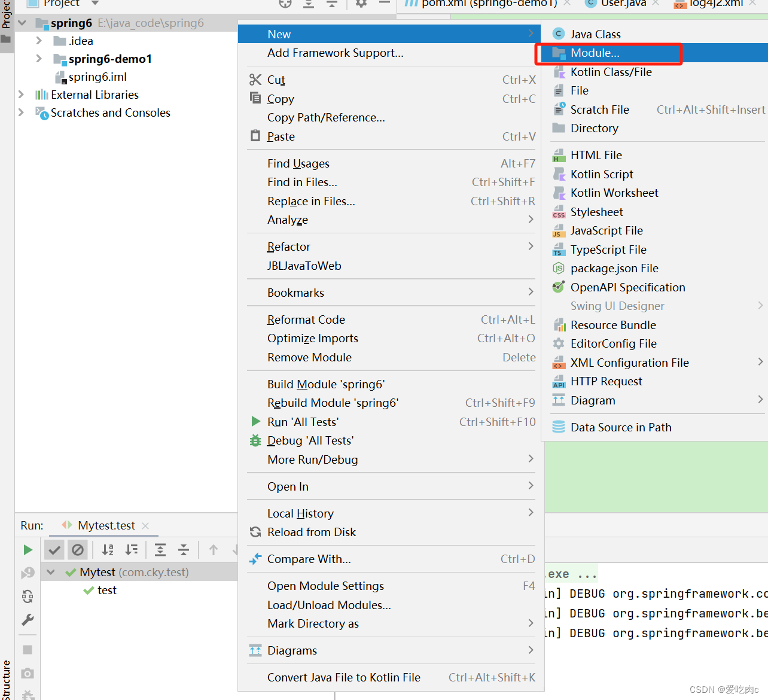
Task: Open the wrench run settings icon
Action: click(x=28, y=620)
